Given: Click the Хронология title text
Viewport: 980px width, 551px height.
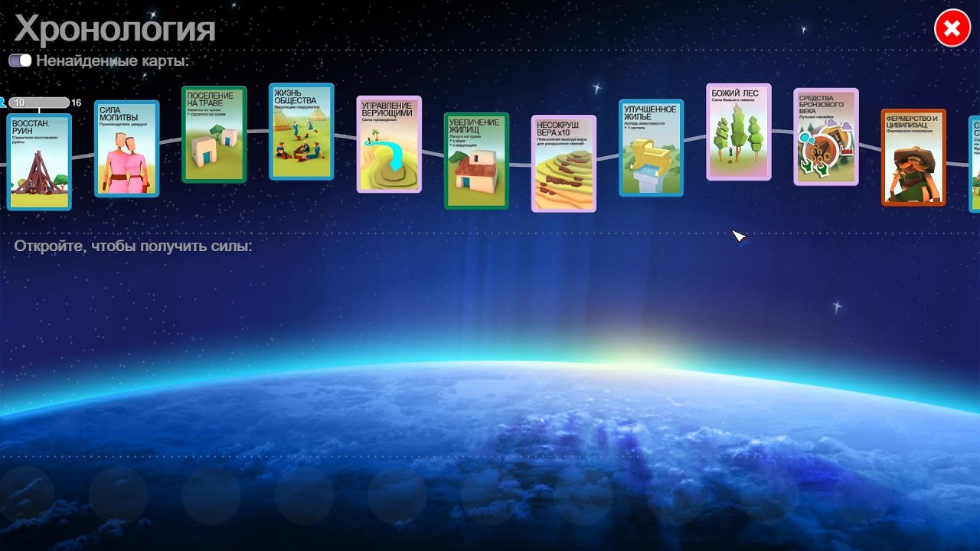Looking at the screenshot, I should click(x=115, y=29).
